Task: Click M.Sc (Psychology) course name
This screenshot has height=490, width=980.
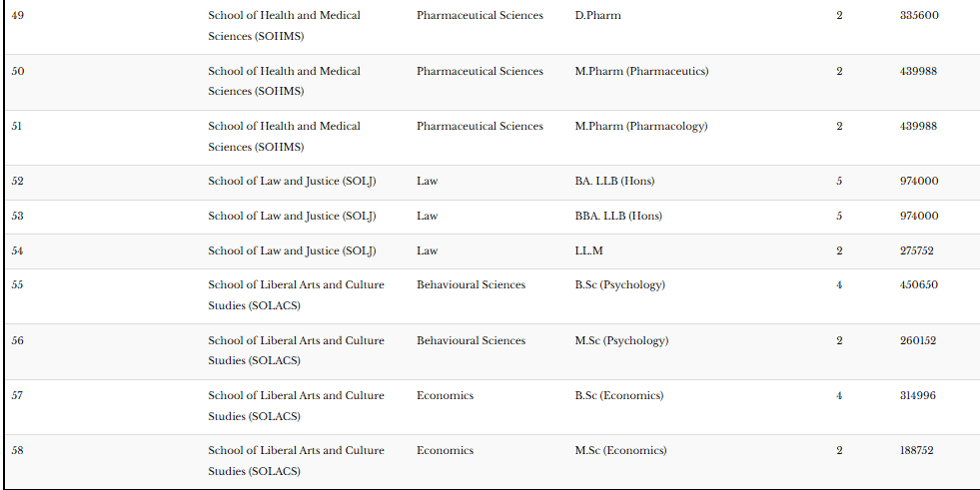Action: 621,340
